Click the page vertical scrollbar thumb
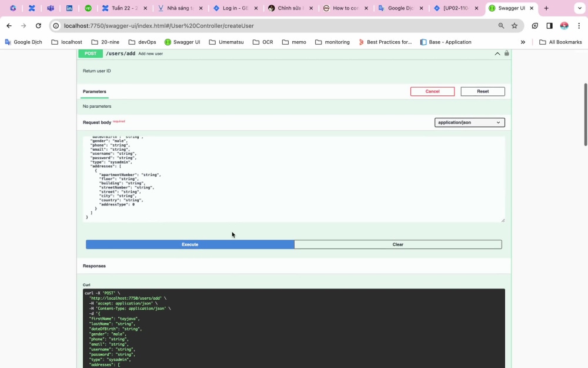 click(x=586, y=114)
